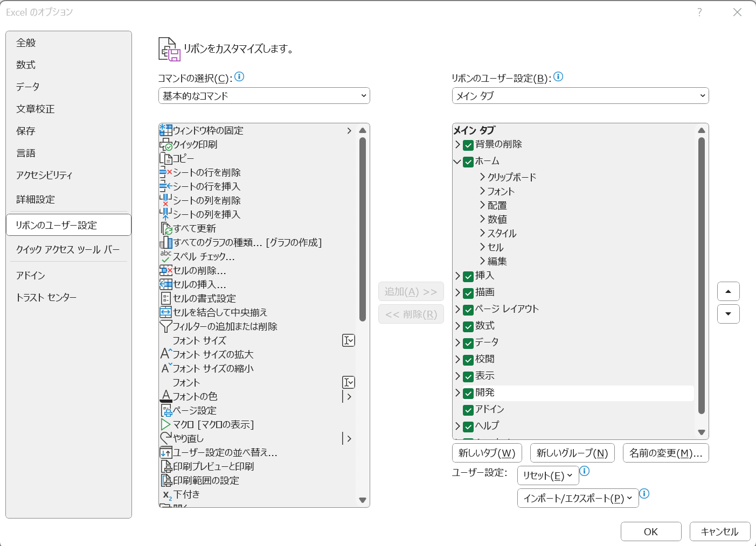Select the セルの挿入 icon

(x=166, y=284)
